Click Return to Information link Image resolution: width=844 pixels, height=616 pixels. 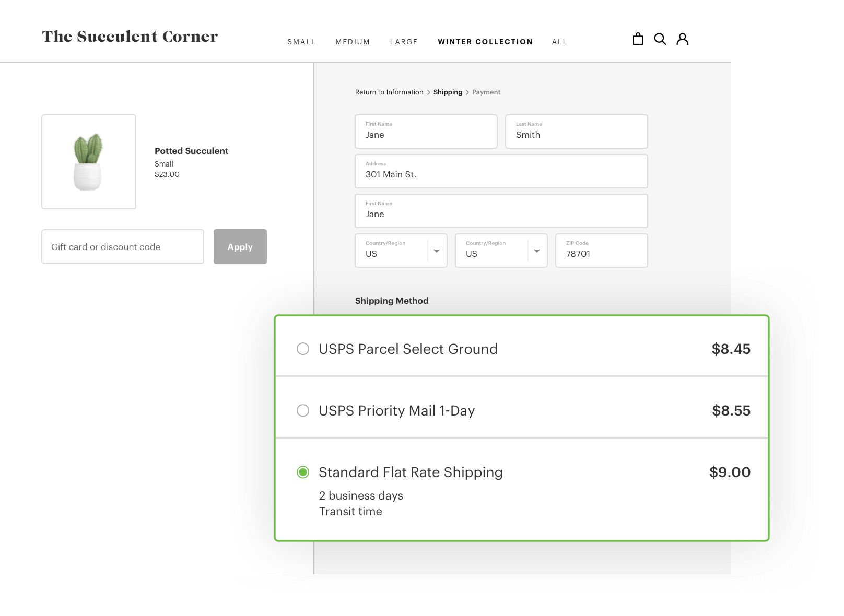pyautogui.click(x=389, y=92)
